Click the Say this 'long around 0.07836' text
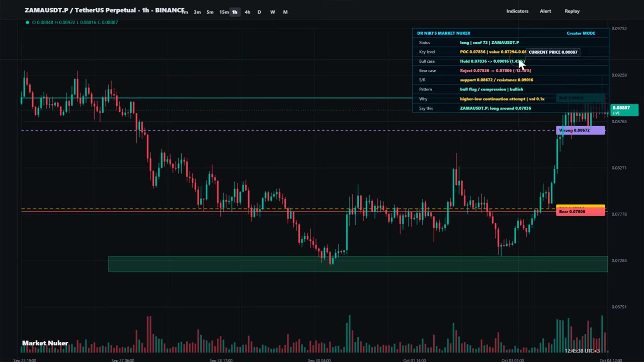644x362 pixels. click(496, 108)
